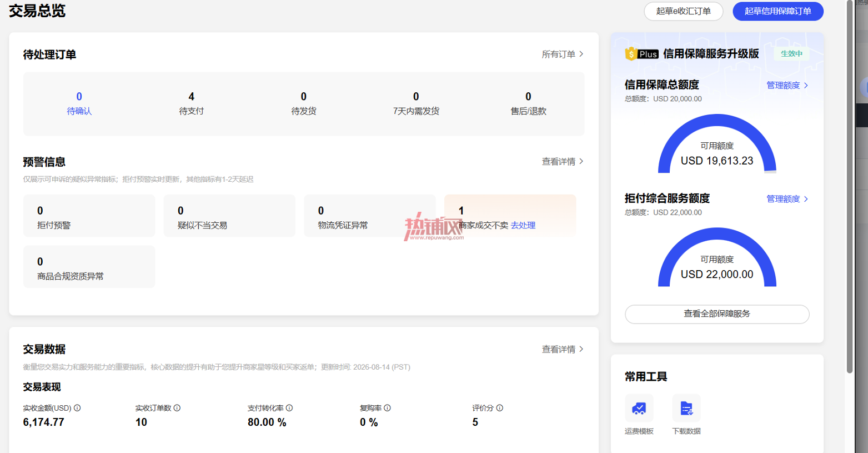Screen dimensions: 868x453
Task: Select the 待确认 order count
Action: tap(79, 104)
